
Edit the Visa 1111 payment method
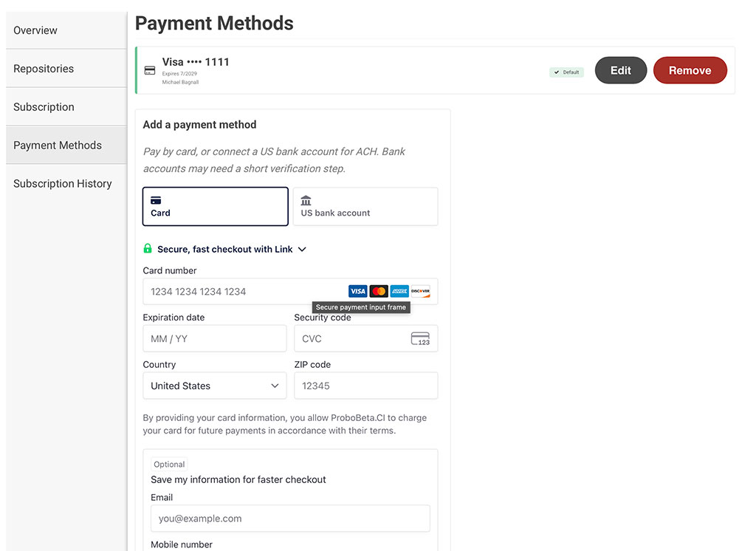(620, 70)
